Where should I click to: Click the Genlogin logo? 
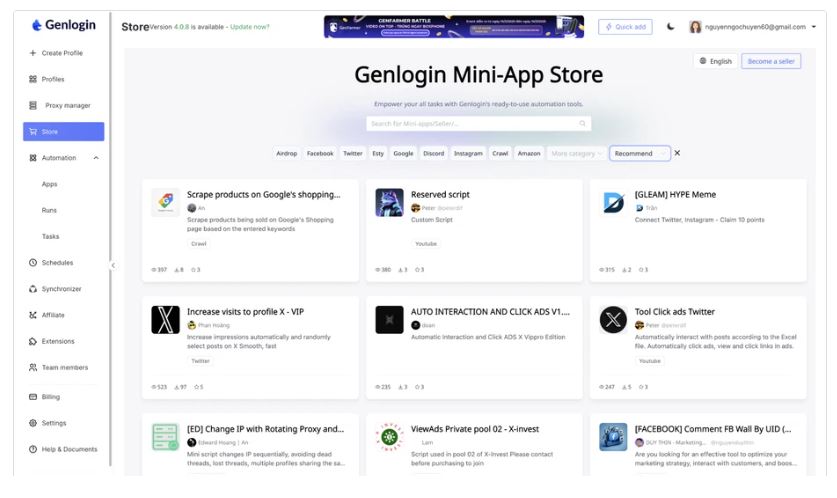click(64, 25)
